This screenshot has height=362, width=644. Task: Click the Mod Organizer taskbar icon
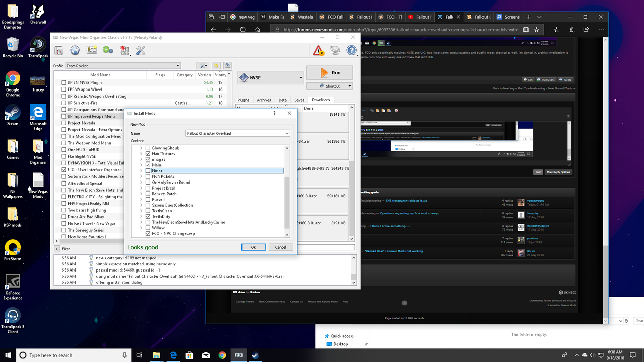(x=239, y=355)
